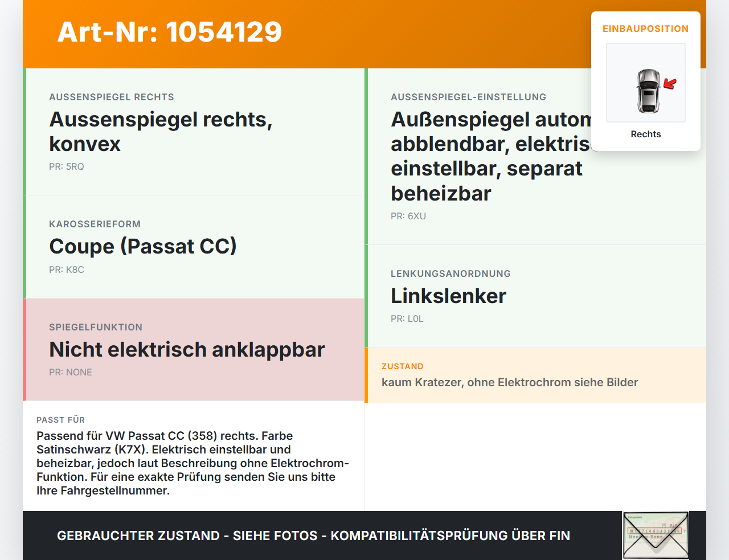This screenshot has height=560, width=729.
Task: Select the 'Passend für VW Passat CC' paragraph
Action: point(193,464)
